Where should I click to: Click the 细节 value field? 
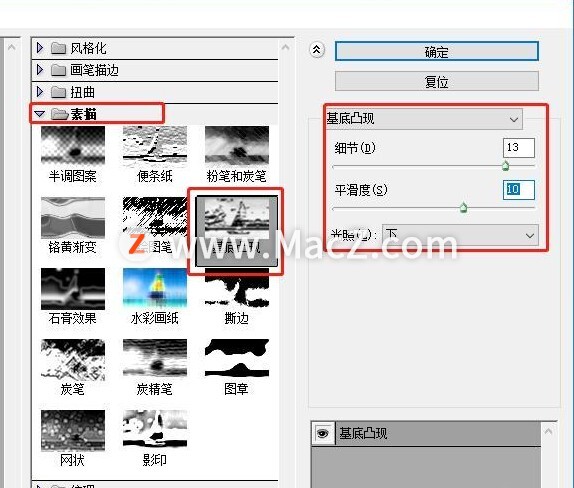point(519,148)
